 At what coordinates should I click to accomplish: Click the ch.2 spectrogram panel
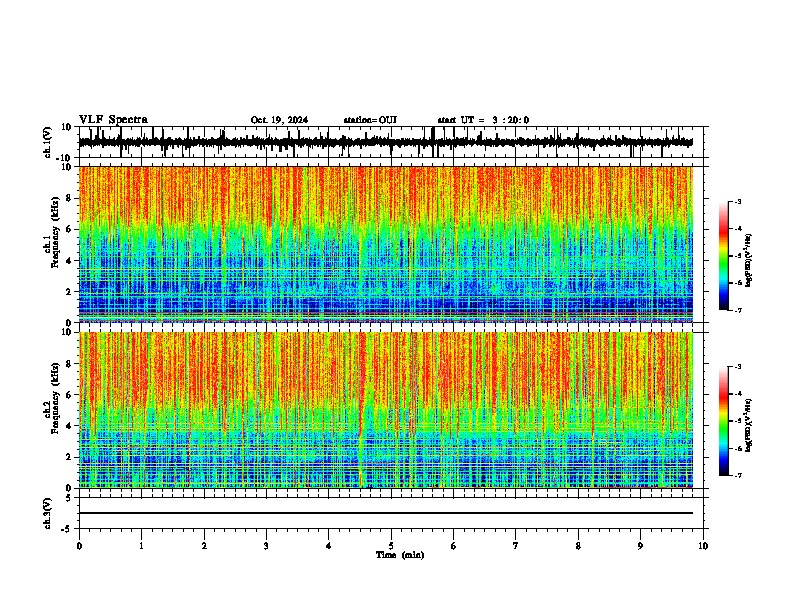(386, 410)
